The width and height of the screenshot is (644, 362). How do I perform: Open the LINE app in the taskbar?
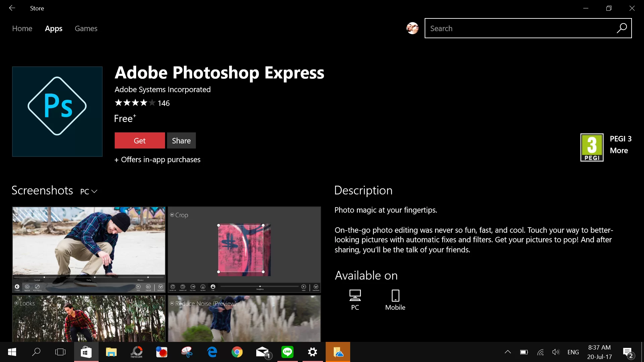pyautogui.click(x=287, y=352)
